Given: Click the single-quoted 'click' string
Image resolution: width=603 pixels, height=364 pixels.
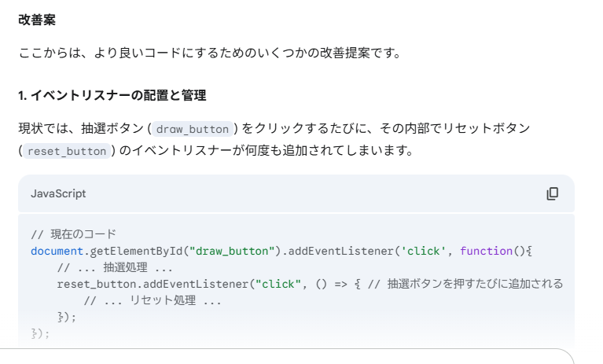Looking at the screenshot, I should 424,251.
